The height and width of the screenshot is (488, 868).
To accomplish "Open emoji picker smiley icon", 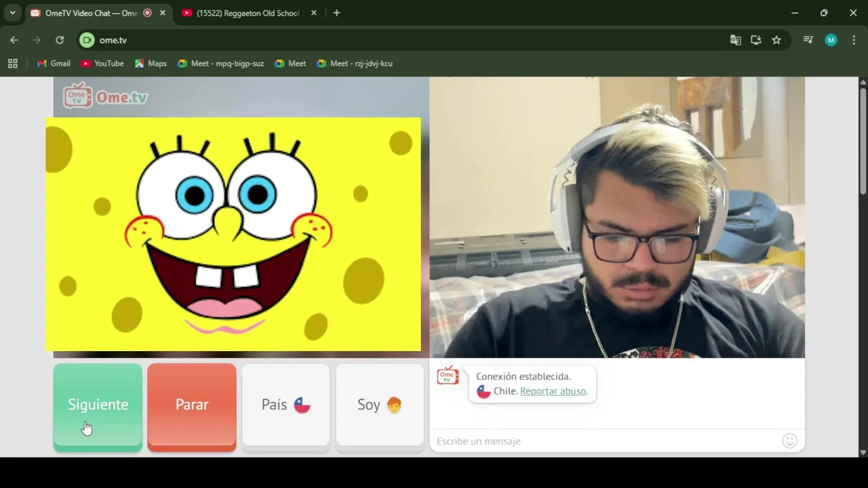I will pos(789,441).
